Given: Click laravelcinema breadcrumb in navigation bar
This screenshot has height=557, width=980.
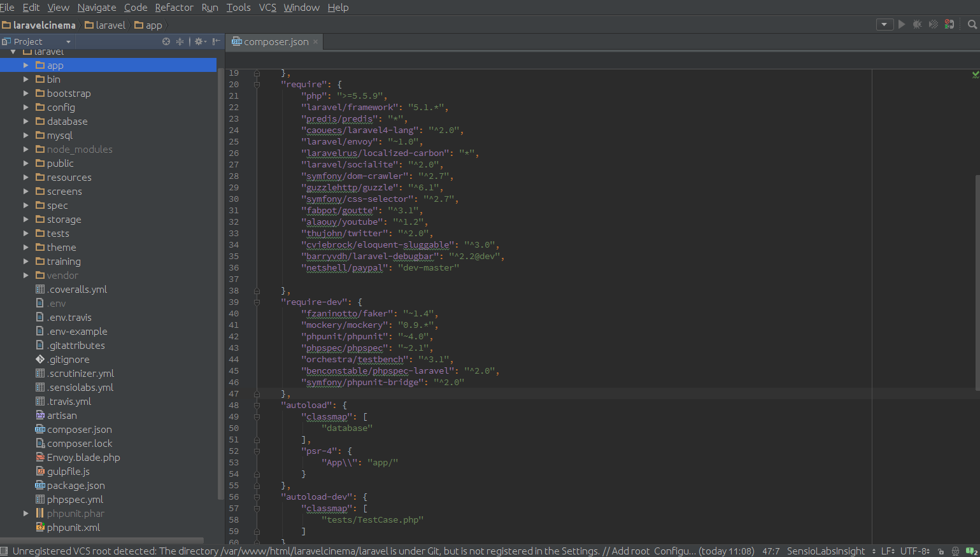Looking at the screenshot, I should 39,25.
